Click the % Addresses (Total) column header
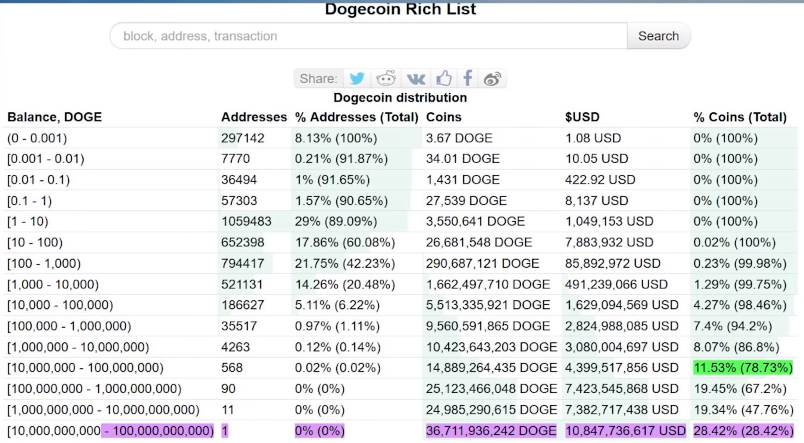 coord(357,117)
